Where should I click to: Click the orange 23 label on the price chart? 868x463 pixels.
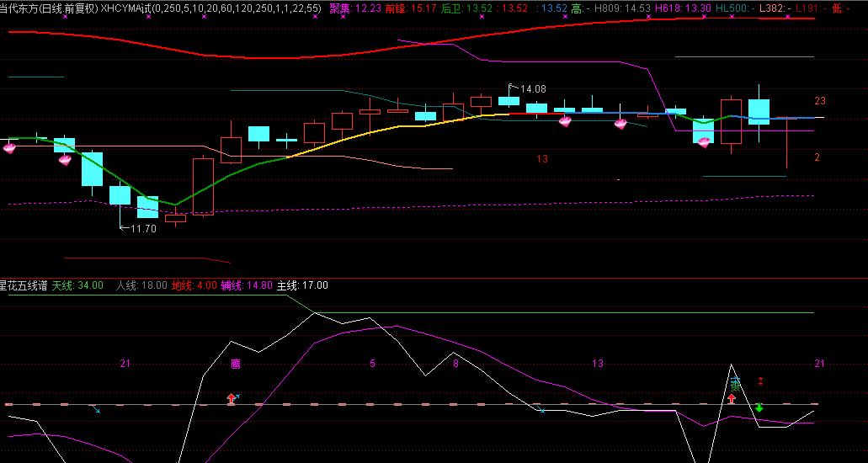pyautogui.click(x=820, y=101)
